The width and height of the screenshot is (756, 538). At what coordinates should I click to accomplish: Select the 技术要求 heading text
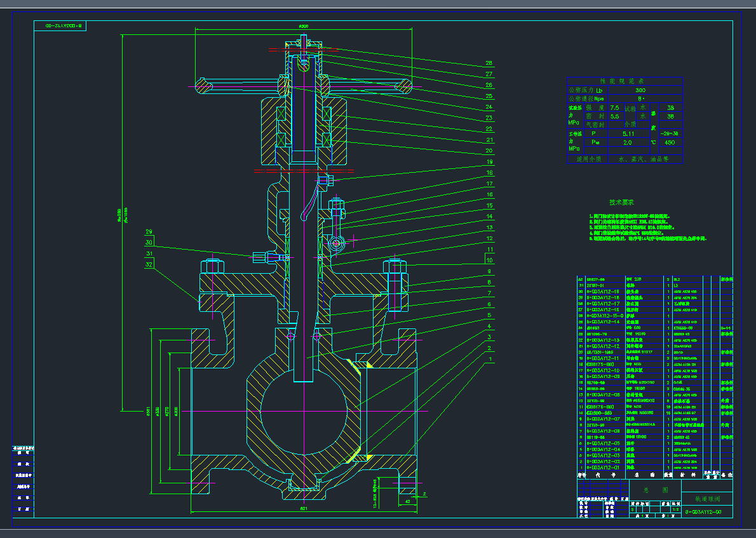click(x=621, y=203)
